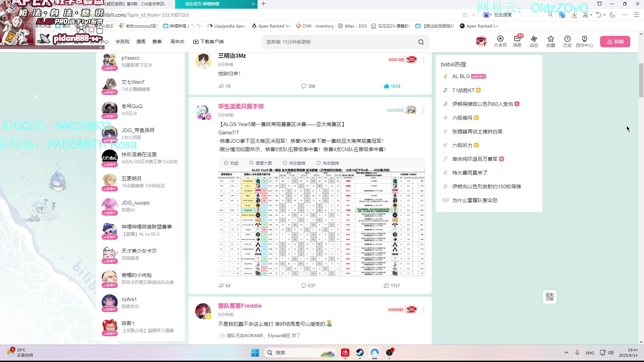Click 查看大图 to view the large image
The height and width of the screenshot is (362, 644).
tap(261, 163)
